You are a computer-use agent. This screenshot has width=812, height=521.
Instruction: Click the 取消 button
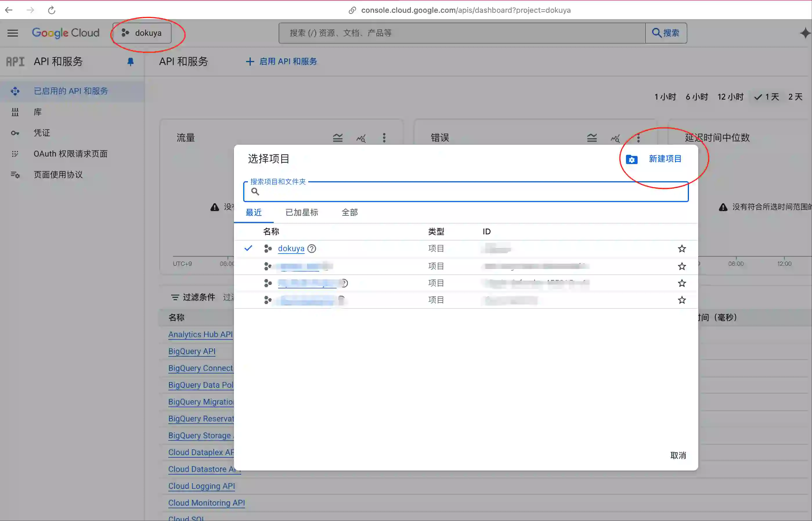click(x=678, y=455)
